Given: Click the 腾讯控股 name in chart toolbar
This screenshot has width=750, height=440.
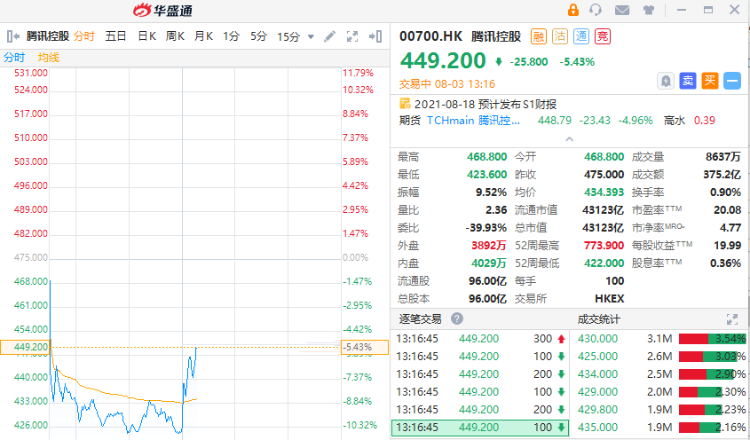Looking at the screenshot, I should coord(48,36).
